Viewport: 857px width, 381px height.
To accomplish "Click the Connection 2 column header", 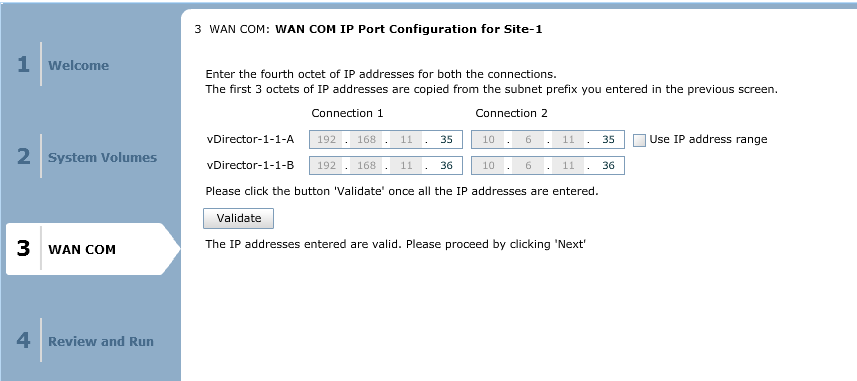I will 511,113.
